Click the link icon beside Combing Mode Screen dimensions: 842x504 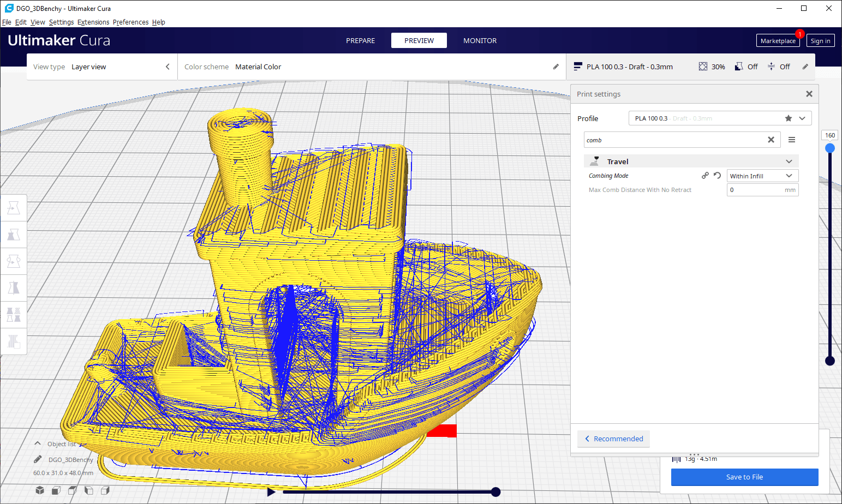705,176
